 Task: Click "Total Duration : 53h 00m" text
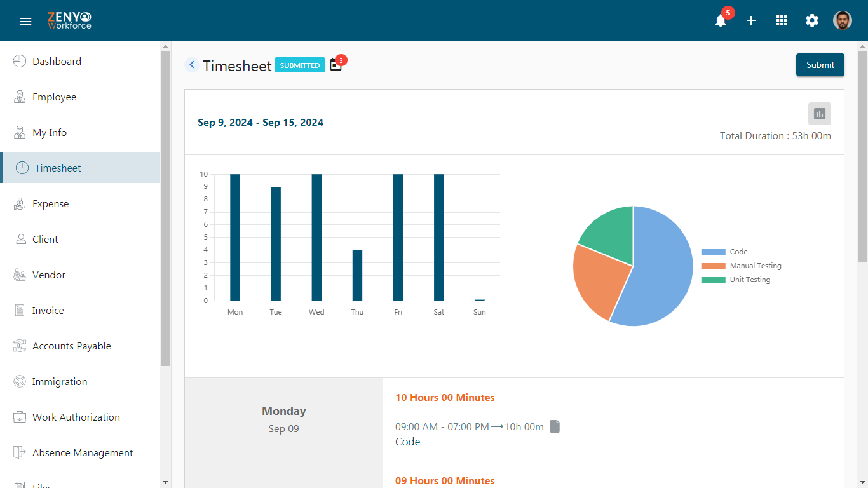point(775,136)
